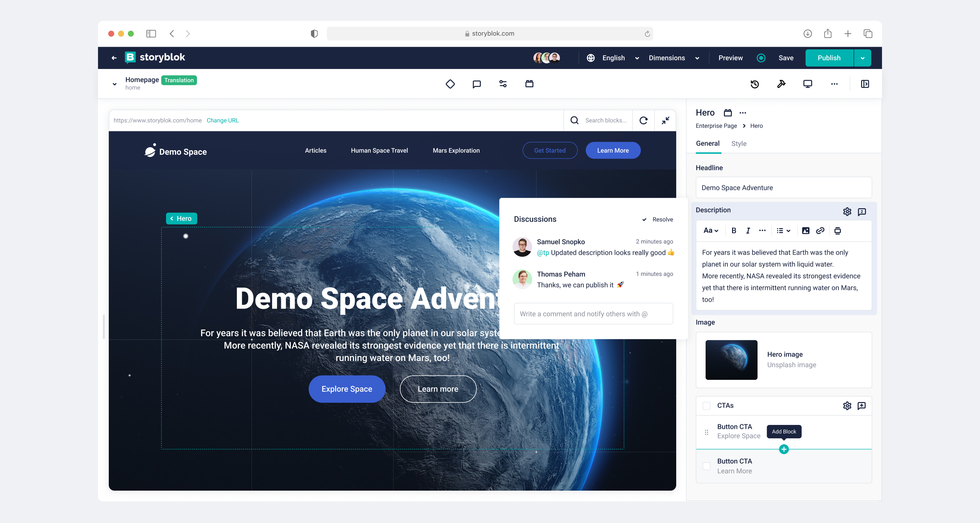This screenshot has width=980, height=523.
Task: Open the Publish options arrow
Action: [862, 58]
